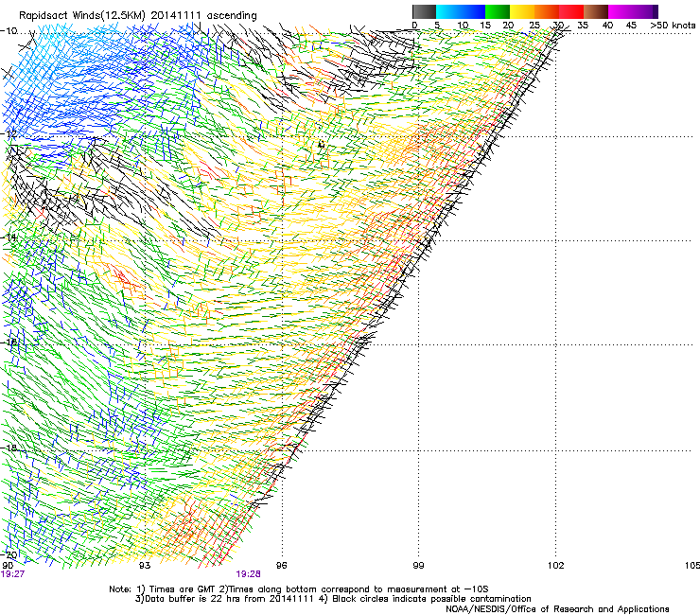Click the '>50 knots' legend label
Image resolution: width=700 pixels, height=615 pixels.
click(x=673, y=26)
